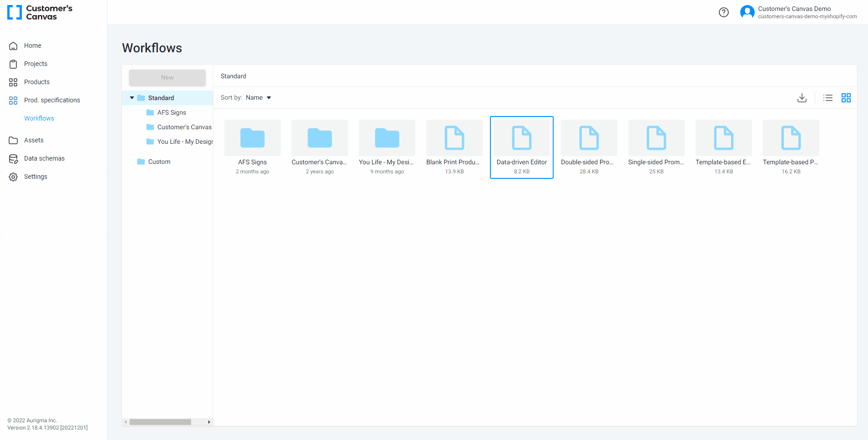Image resolution: width=868 pixels, height=440 pixels.
Task: Select the Blank Print Produ... file icon
Action: point(454,138)
